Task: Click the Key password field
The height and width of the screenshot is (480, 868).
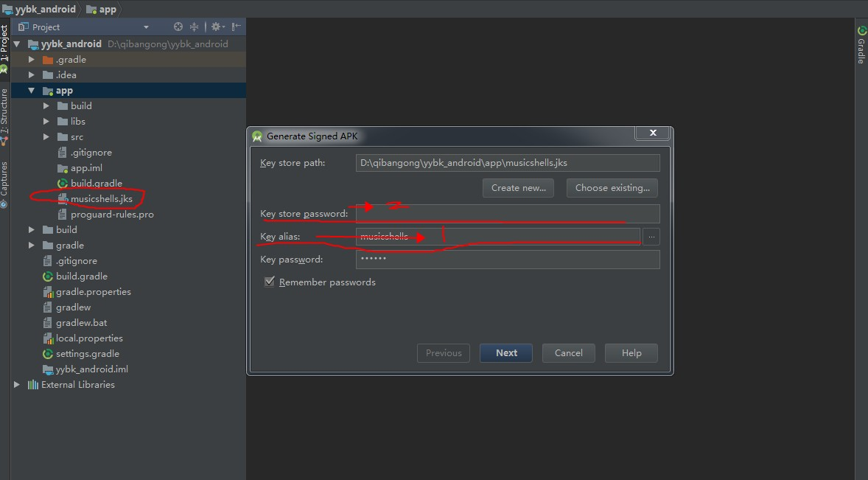Action: click(x=508, y=259)
